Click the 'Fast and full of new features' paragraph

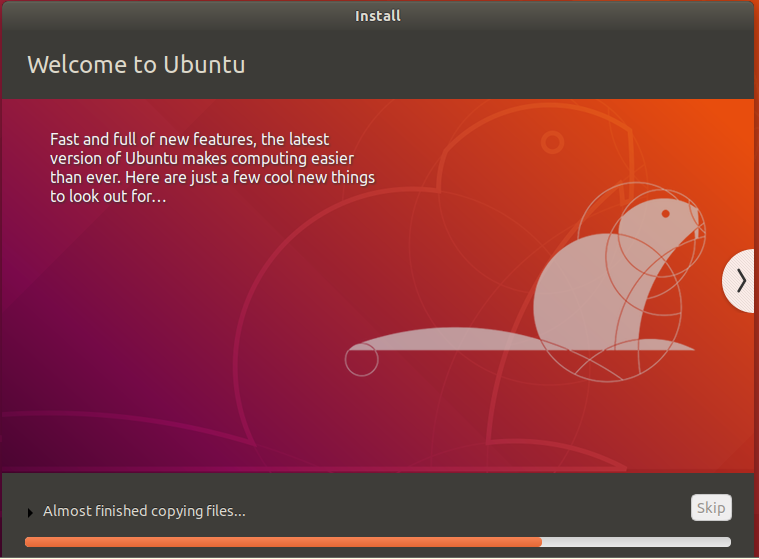(x=213, y=167)
